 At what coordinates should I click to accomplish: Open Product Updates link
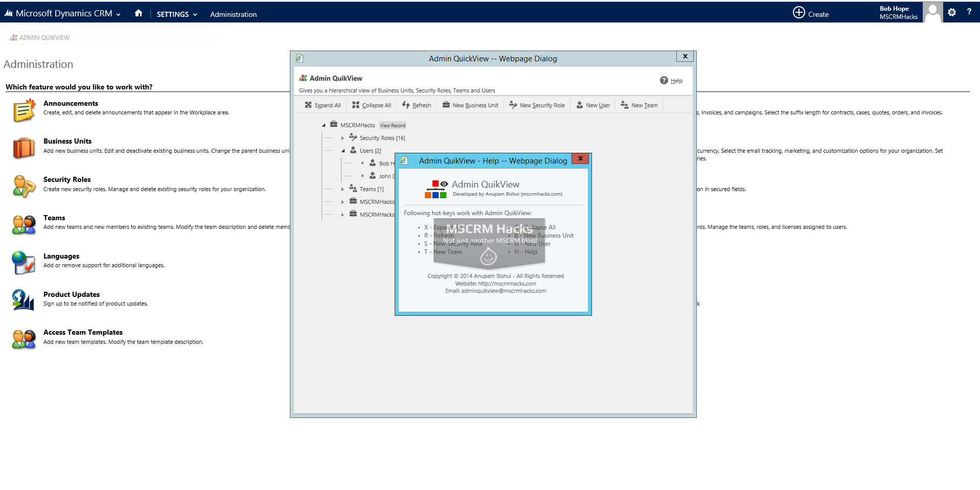[x=72, y=294]
